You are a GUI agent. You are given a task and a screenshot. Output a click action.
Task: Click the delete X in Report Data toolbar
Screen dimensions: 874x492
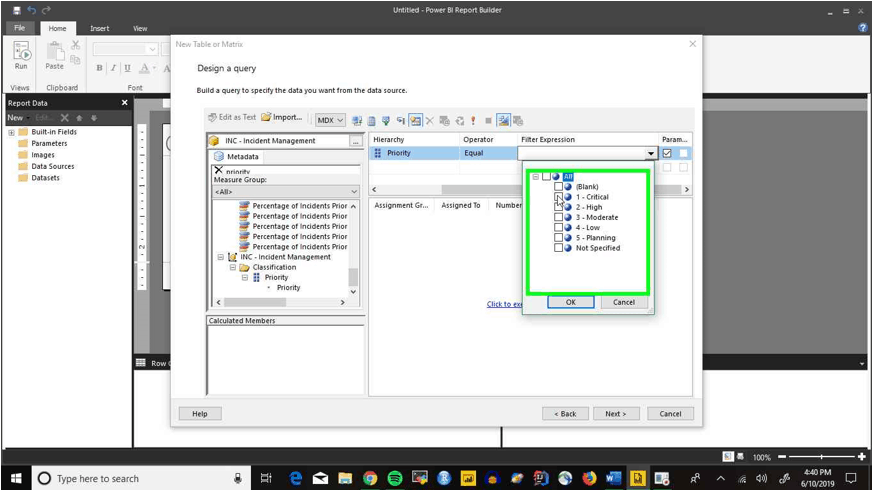pyautogui.click(x=65, y=118)
